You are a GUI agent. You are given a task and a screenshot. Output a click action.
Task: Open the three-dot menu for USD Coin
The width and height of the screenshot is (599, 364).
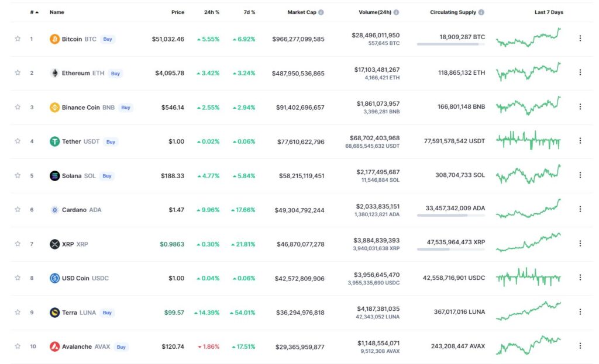(x=580, y=278)
